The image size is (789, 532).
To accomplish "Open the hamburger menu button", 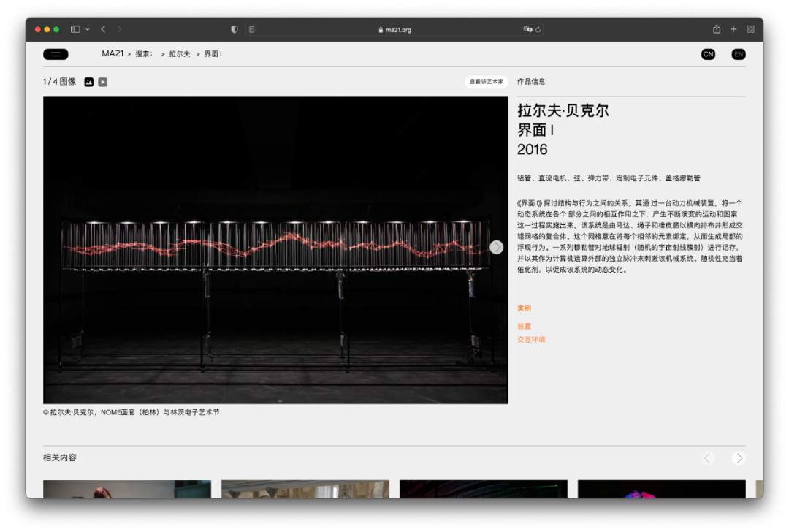I will (56, 54).
